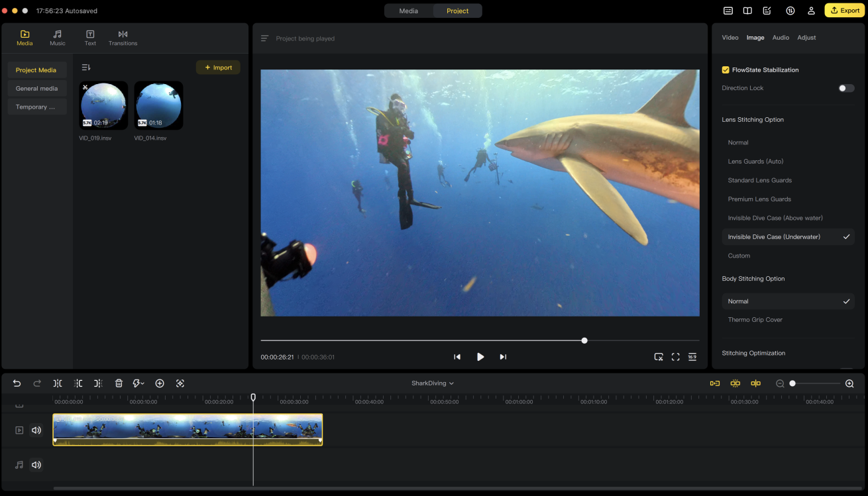Mute the video track audio
This screenshot has width=868, height=496.
36,430
